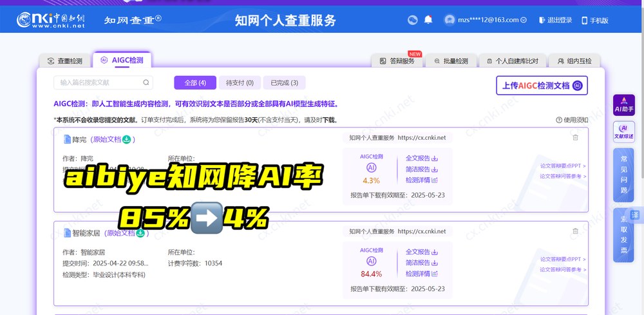
Task: Open 论文答辩要点PPT for 智能家居
Action: click(563, 259)
